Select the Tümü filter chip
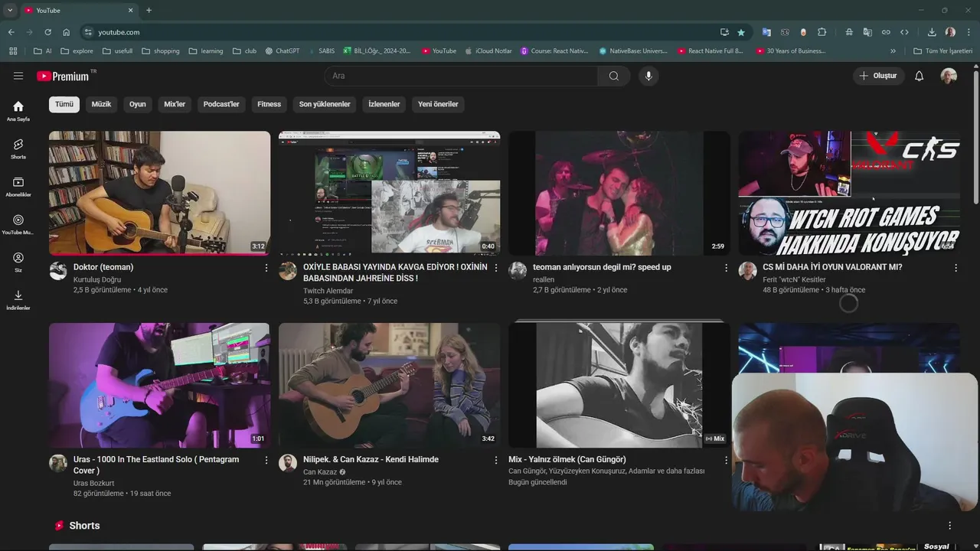 coord(64,104)
